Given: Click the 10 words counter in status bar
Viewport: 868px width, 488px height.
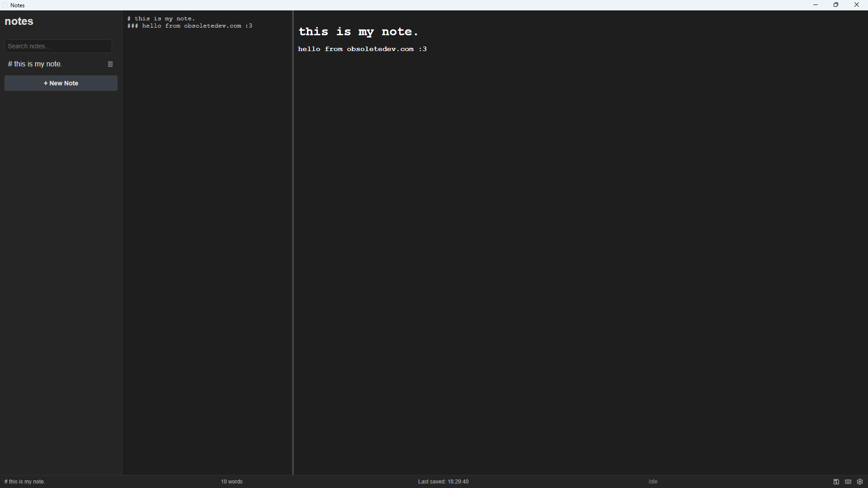Looking at the screenshot, I should (x=231, y=481).
